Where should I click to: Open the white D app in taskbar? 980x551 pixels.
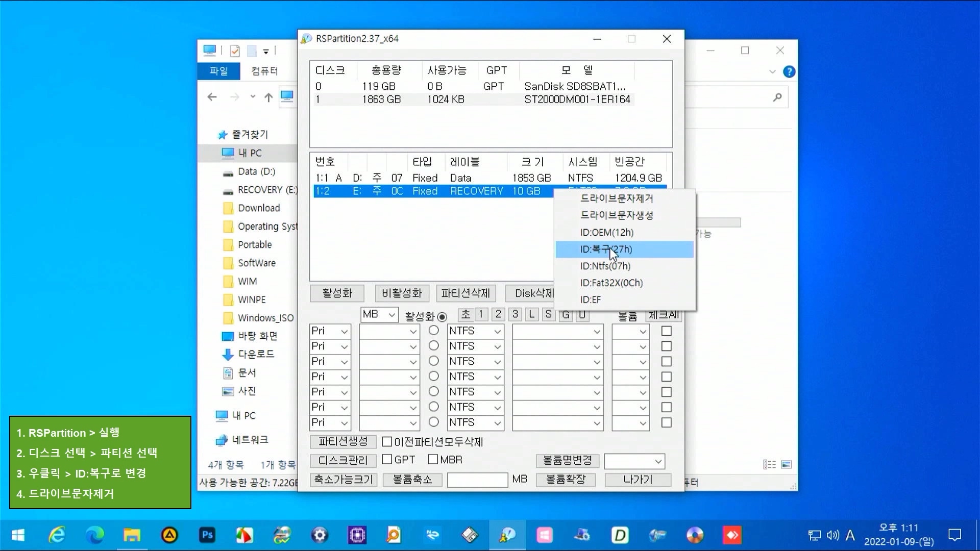(x=620, y=535)
